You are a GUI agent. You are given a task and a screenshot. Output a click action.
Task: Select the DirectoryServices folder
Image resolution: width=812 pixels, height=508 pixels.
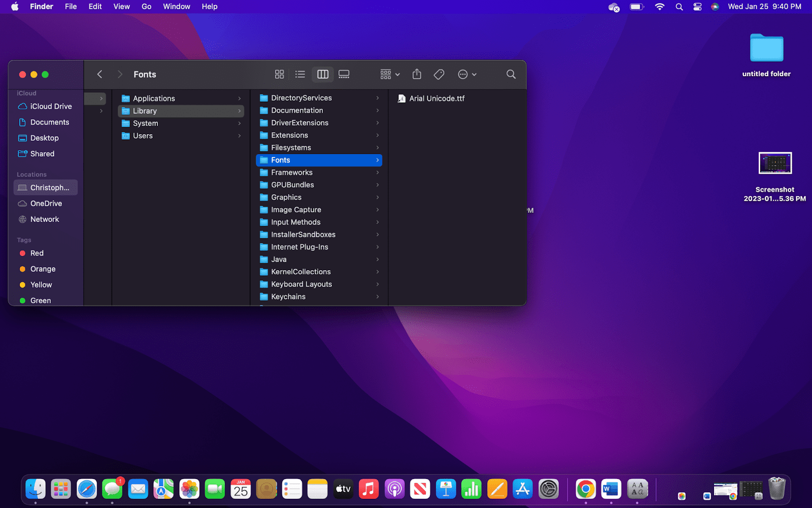(x=319, y=98)
